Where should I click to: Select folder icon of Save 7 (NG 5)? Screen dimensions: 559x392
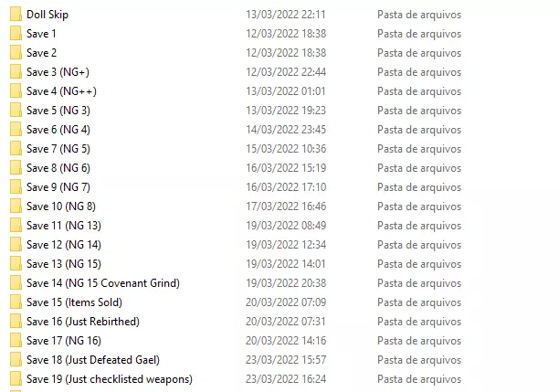[16, 149]
